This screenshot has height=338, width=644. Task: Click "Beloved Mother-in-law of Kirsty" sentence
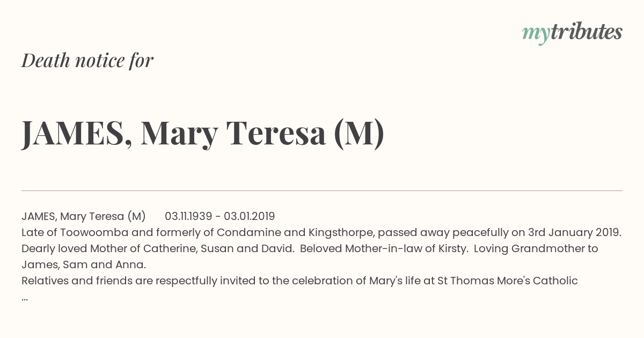[x=383, y=249]
